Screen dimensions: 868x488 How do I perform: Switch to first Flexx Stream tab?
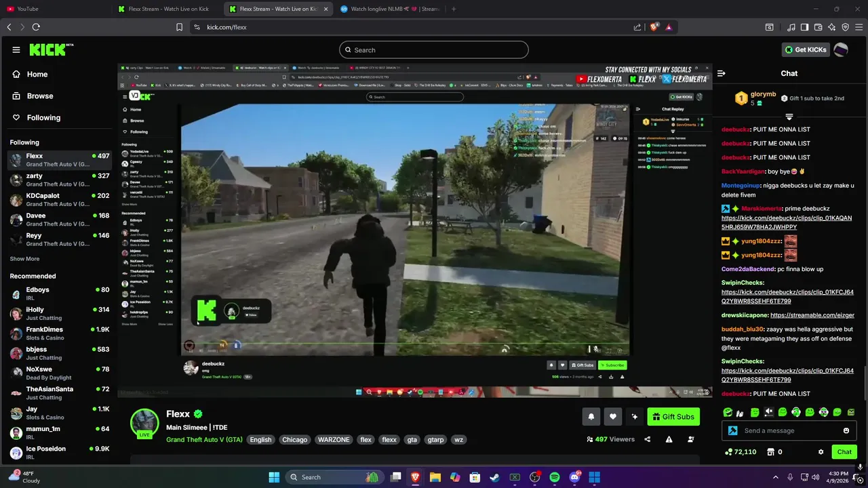pos(166,9)
